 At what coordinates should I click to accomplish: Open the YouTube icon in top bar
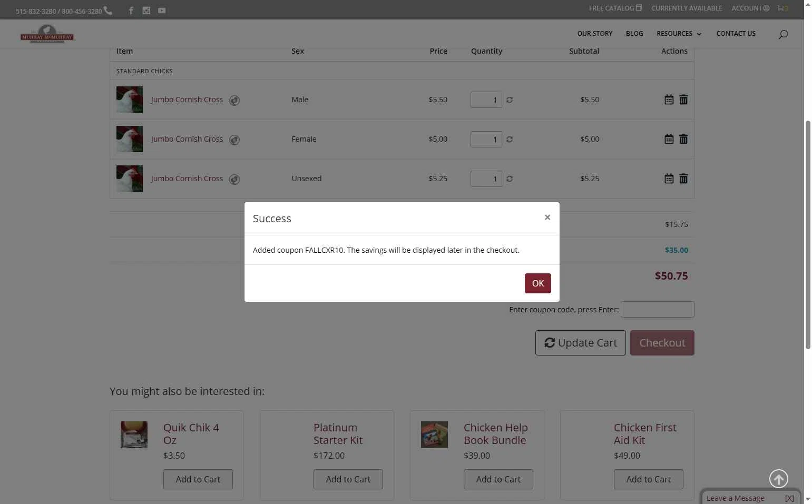tap(162, 10)
